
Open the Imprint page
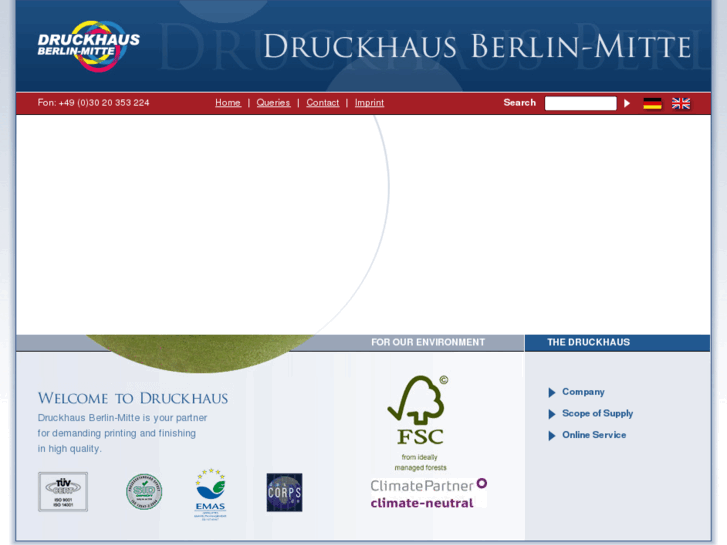pos(369,103)
